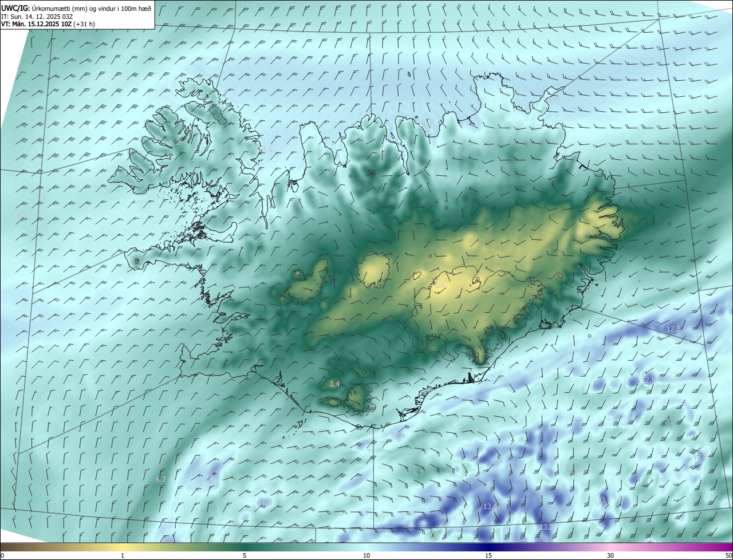733x560 pixels.
Task: Click the '3.4' value on the map
Action: click(x=335, y=384)
